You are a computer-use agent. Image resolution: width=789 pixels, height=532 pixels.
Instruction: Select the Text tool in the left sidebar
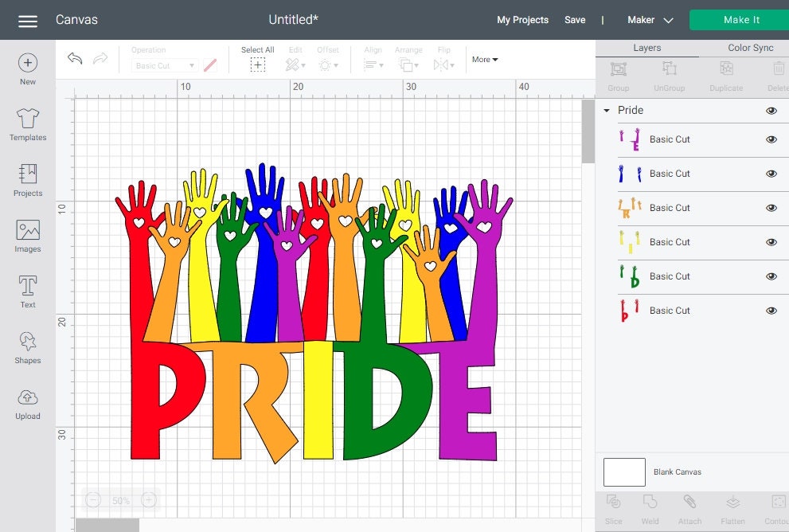pyautogui.click(x=27, y=288)
